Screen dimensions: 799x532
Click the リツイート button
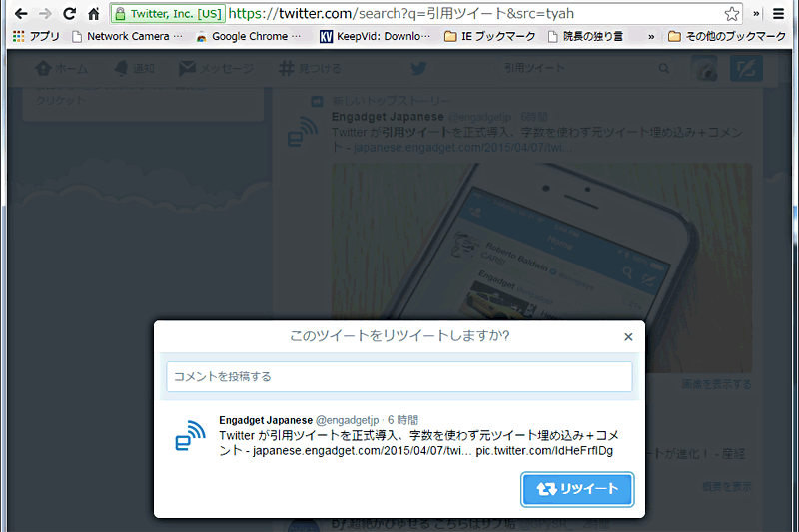point(577,489)
